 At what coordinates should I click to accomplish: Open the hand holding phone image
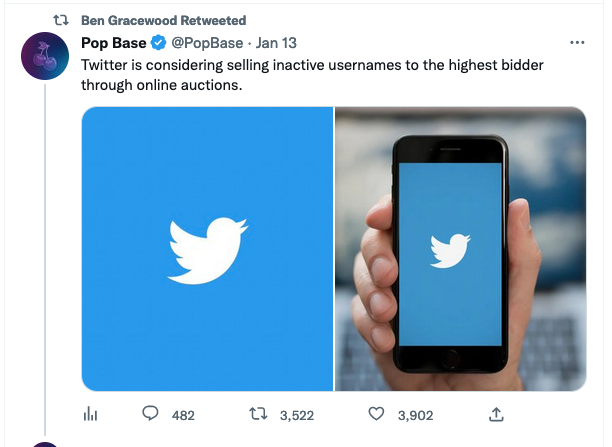pos(460,248)
